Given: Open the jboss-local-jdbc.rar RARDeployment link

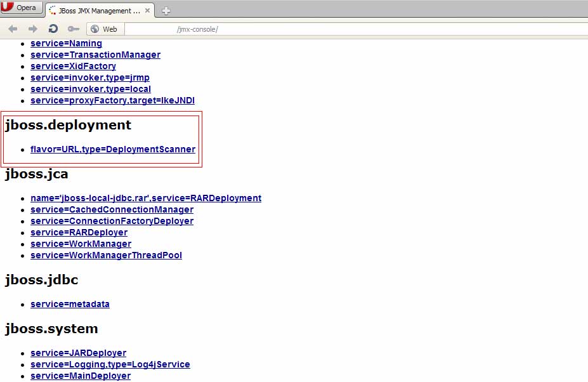Looking at the screenshot, I should (146, 198).
